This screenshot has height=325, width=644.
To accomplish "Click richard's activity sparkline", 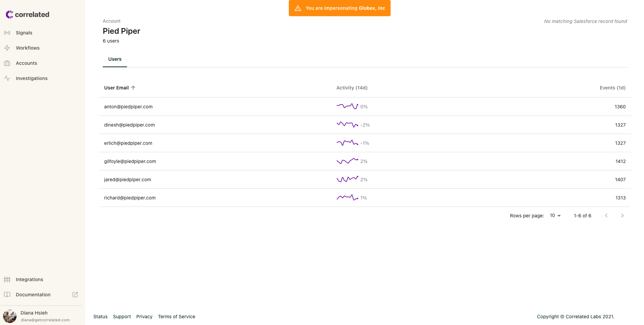I will (347, 197).
